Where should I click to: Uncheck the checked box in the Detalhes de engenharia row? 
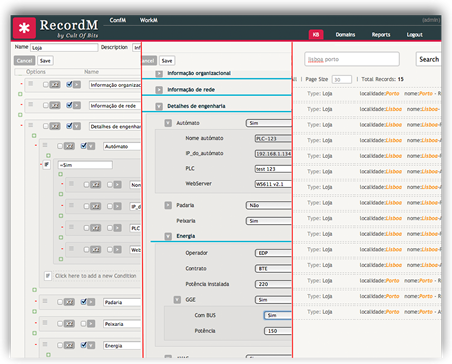(69, 126)
